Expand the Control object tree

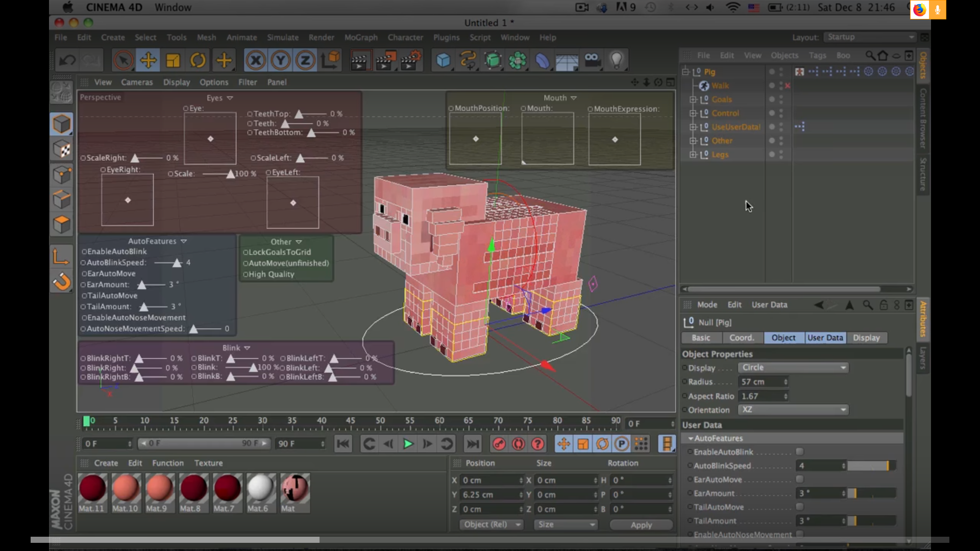click(x=693, y=113)
